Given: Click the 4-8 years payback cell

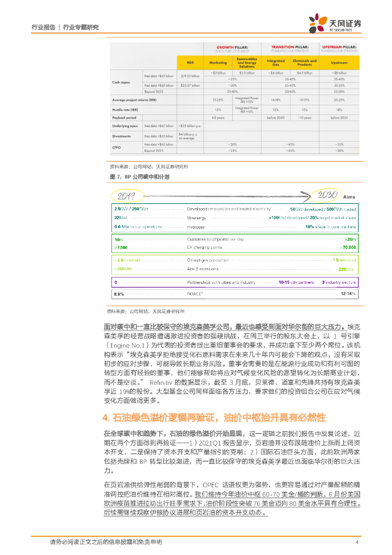Looking at the screenshot, I should pos(218,118).
